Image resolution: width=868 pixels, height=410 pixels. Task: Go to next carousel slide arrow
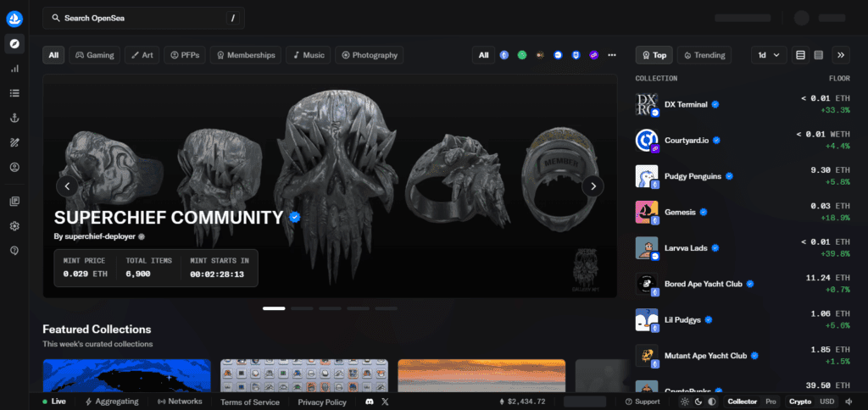coord(593,186)
